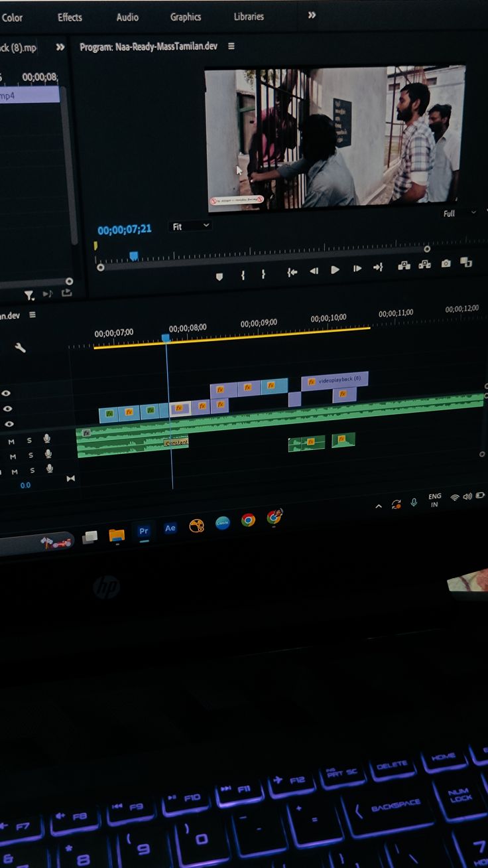The image size is (488, 868).
Task: Click the Program monitor blue playhead marker
Action: coord(133,255)
